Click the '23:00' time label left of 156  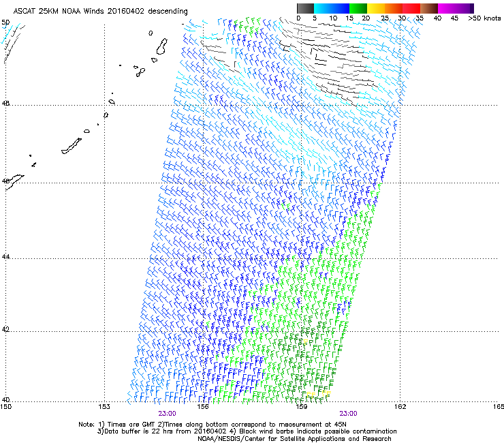pyautogui.click(x=167, y=414)
